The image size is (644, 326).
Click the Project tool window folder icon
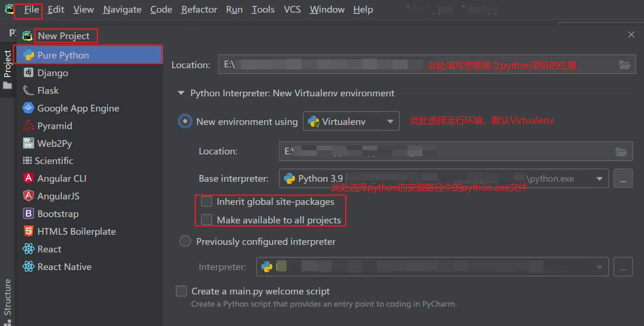tap(8, 85)
